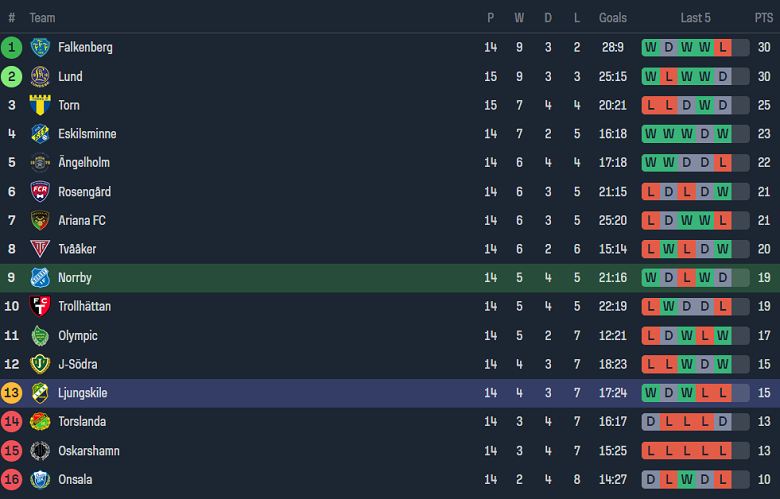The image size is (780, 499).
Task: Click the Oskarshamn round crest icon
Action: click(x=40, y=451)
